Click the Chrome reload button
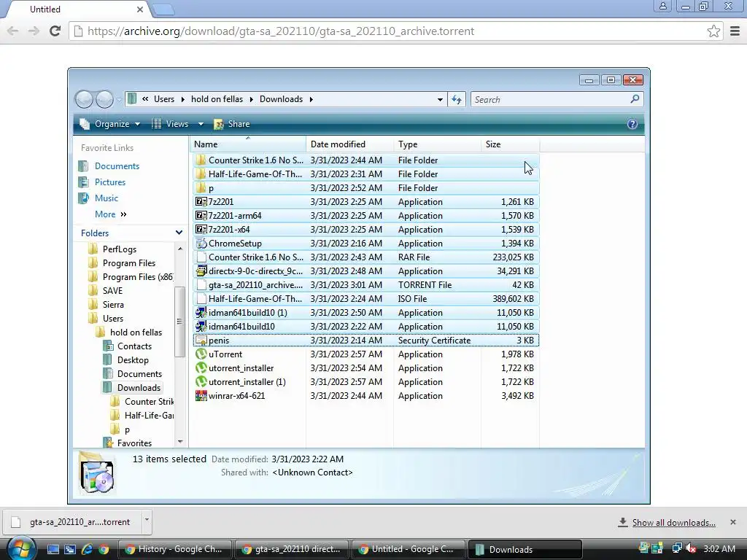 pos(55,31)
